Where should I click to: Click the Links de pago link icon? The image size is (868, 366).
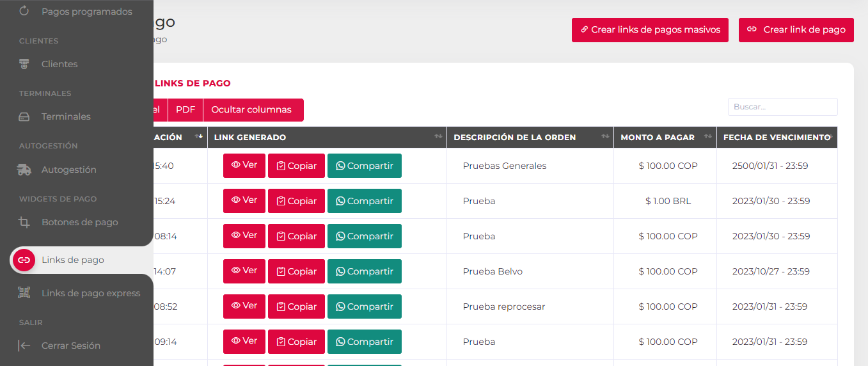24,260
